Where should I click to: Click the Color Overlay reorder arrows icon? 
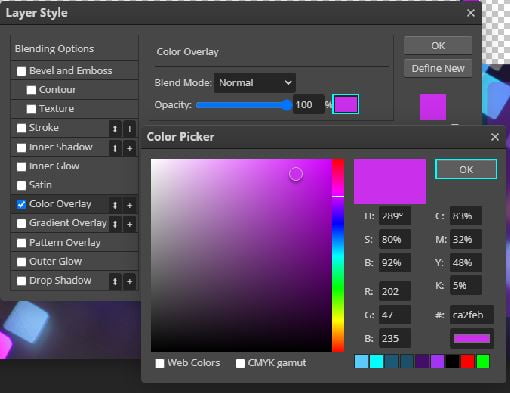pyautogui.click(x=115, y=205)
